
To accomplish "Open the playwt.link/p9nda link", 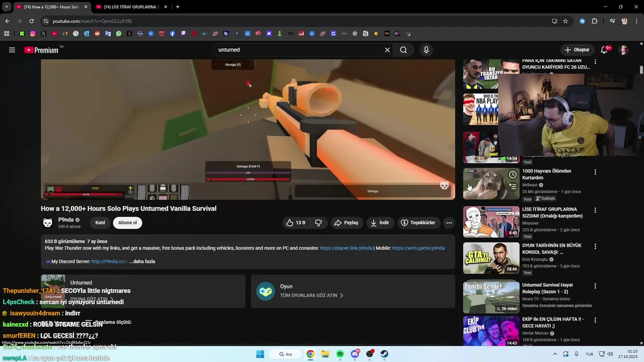I will tap(346, 248).
